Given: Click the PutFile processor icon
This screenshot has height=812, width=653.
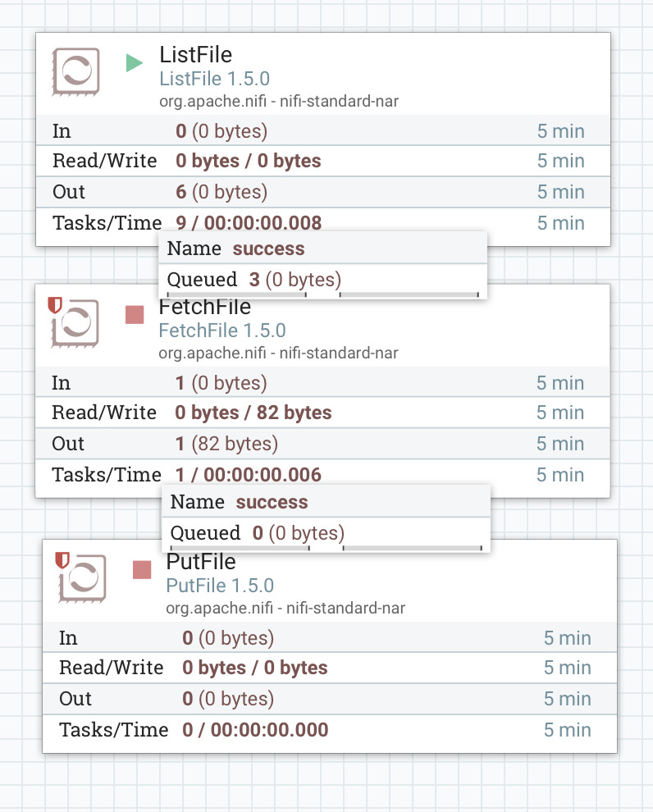Looking at the screenshot, I should [x=84, y=579].
